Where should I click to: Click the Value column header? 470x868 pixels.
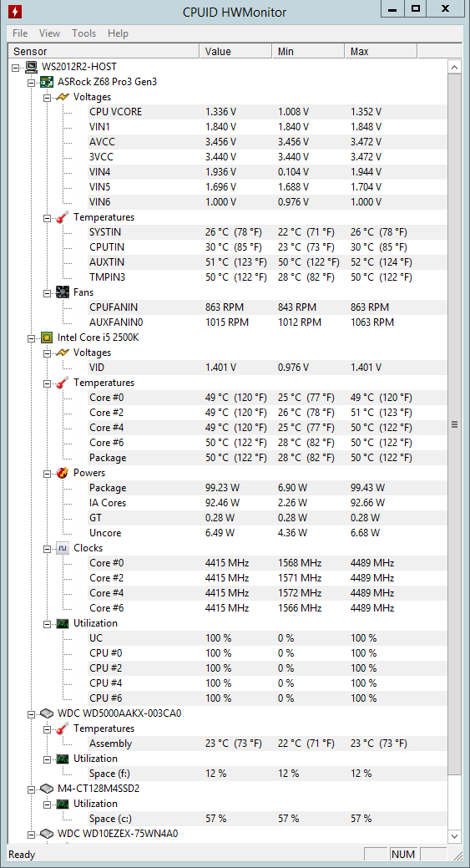[235, 52]
